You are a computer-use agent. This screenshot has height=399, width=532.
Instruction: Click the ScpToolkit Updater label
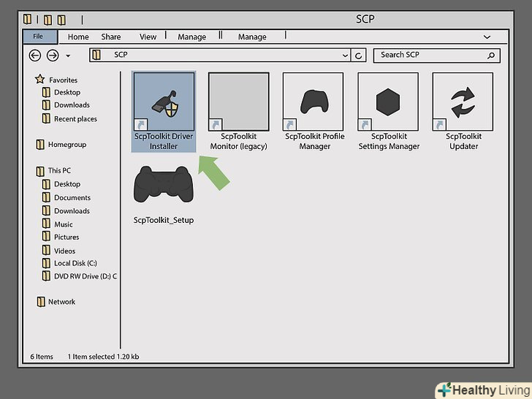point(463,141)
